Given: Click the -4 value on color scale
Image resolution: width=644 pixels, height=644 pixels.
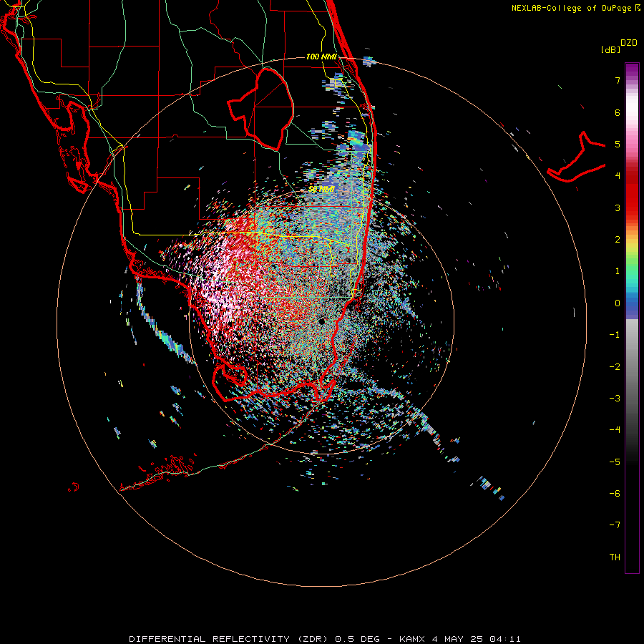Looking at the screenshot, I should coord(615,430).
